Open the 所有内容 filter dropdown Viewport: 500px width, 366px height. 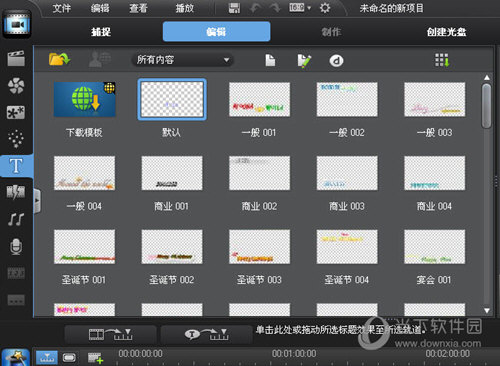tap(182, 60)
